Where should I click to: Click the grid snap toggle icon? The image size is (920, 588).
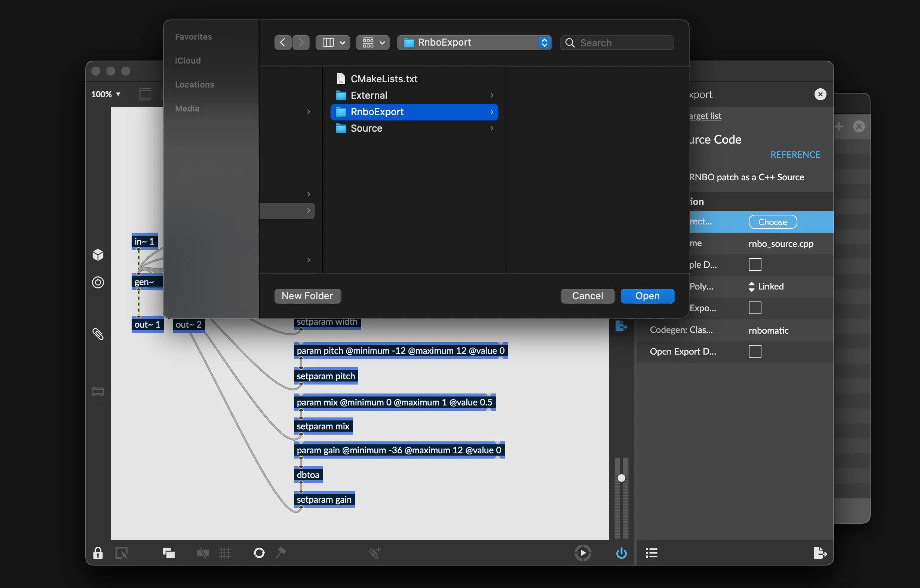(225, 552)
